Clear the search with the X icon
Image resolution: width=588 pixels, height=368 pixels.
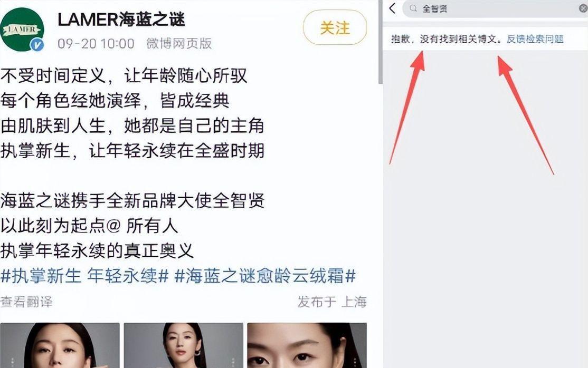[x=583, y=8]
